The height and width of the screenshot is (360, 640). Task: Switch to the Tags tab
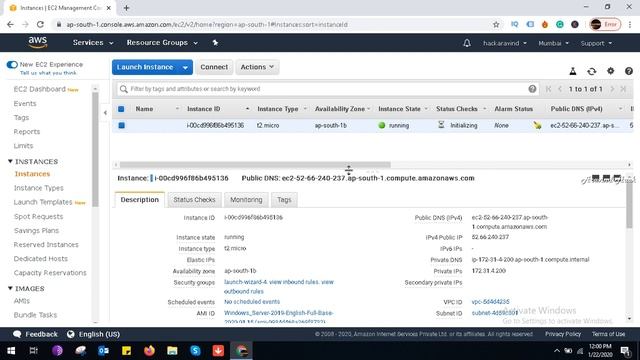click(x=284, y=200)
